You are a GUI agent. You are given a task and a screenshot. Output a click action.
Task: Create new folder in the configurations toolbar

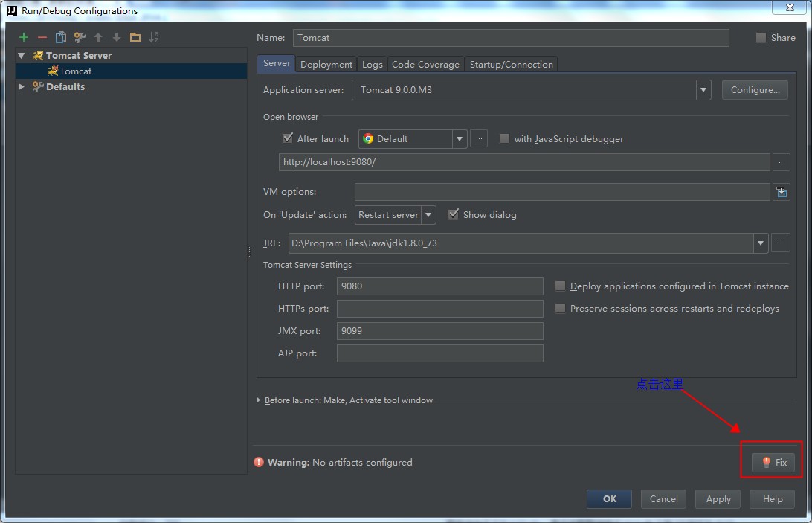(x=135, y=37)
